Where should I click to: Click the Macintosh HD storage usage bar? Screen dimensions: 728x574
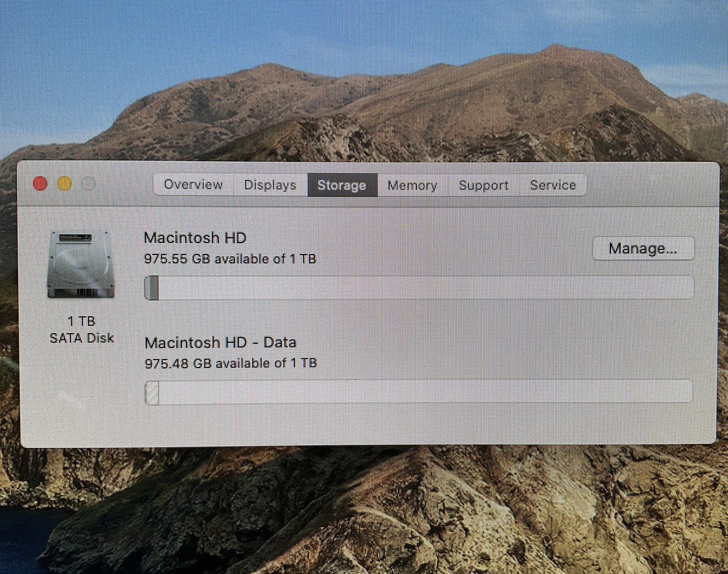419,288
